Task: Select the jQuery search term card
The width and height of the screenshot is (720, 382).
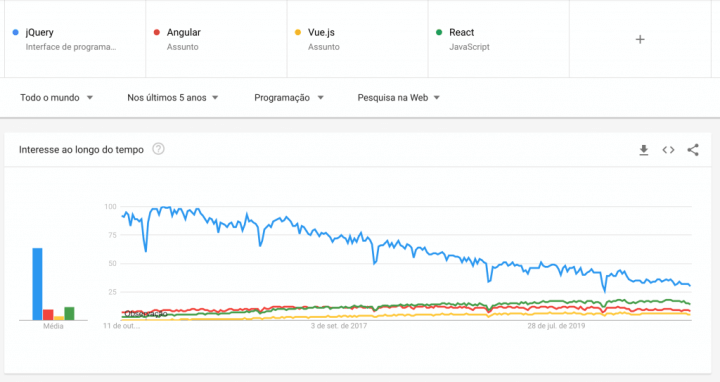Action: (x=75, y=39)
